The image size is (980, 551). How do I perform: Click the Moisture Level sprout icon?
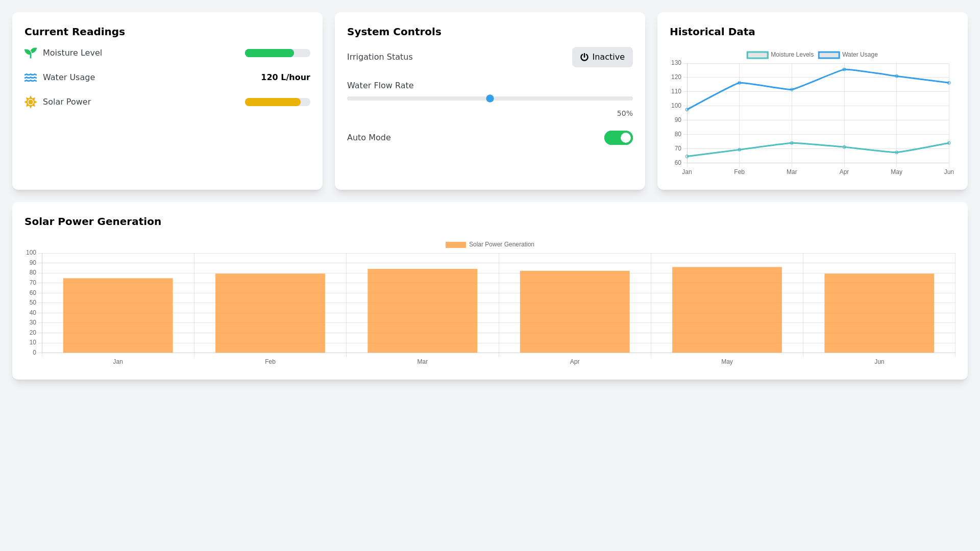31,53
